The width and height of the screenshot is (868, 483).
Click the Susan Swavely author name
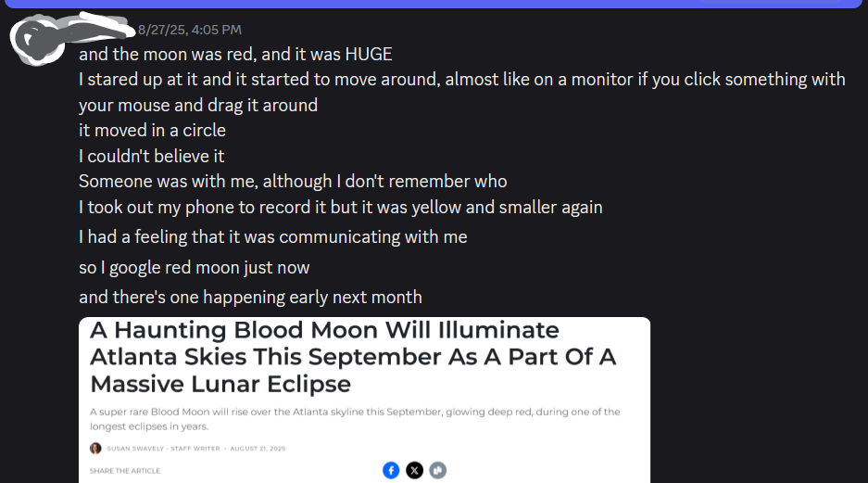pyautogui.click(x=135, y=449)
